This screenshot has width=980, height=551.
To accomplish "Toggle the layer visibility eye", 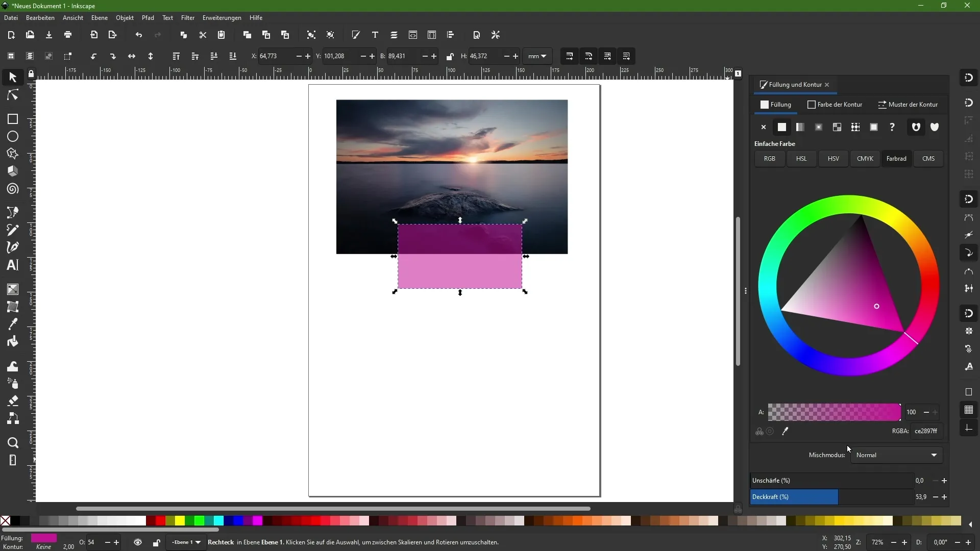I will pyautogui.click(x=138, y=542).
